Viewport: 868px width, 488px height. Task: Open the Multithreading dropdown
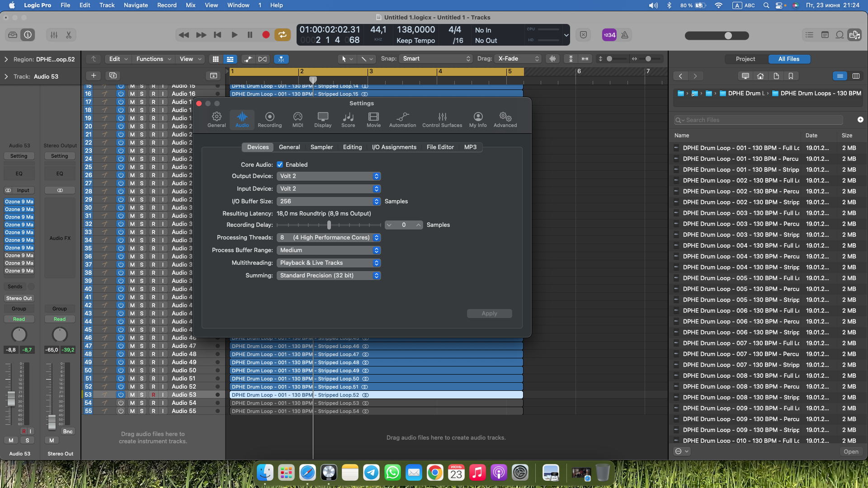coord(329,263)
